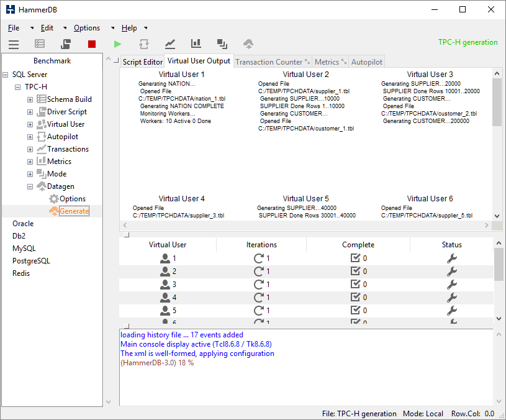Screen dimensions: 506x420
Task: Expand the Virtual User node
Action: tap(30, 125)
